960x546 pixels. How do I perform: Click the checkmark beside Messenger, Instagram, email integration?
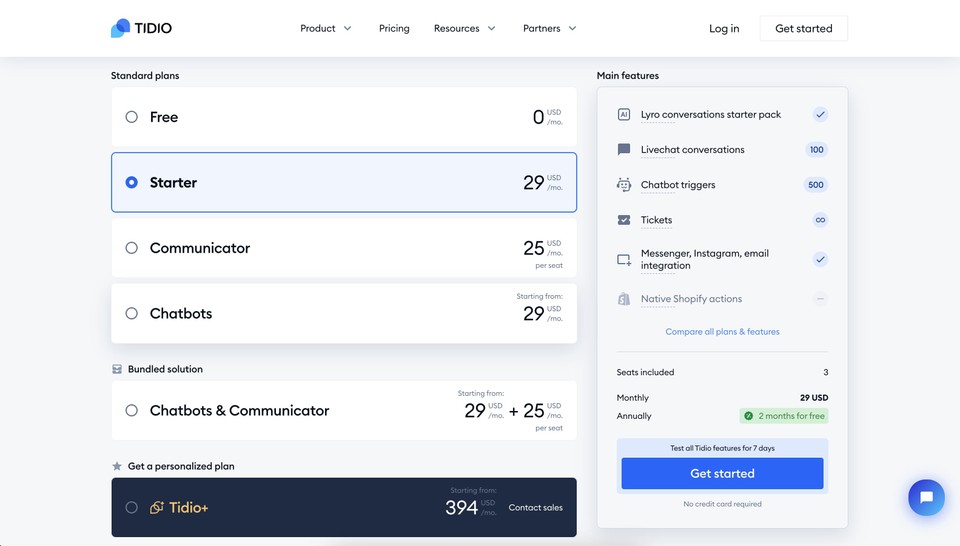(820, 260)
